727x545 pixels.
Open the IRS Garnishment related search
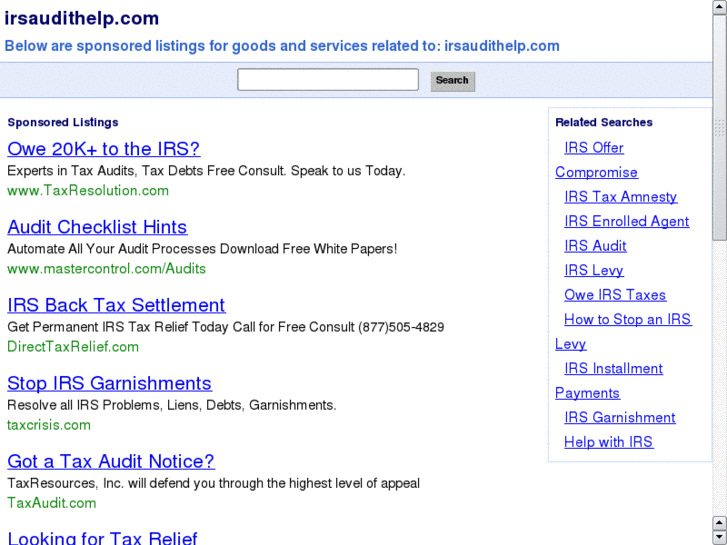(619, 418)
